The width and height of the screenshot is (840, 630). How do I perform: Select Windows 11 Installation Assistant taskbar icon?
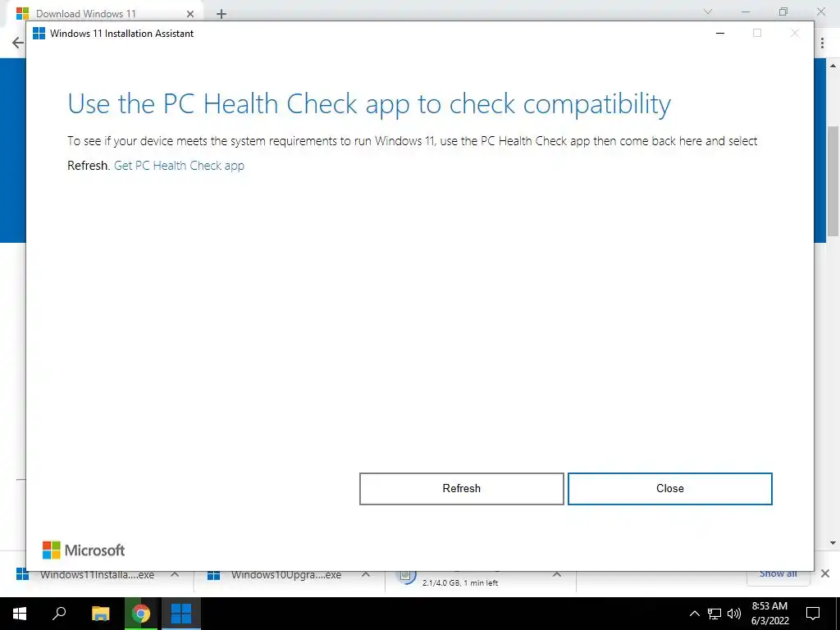click(181, 614)
